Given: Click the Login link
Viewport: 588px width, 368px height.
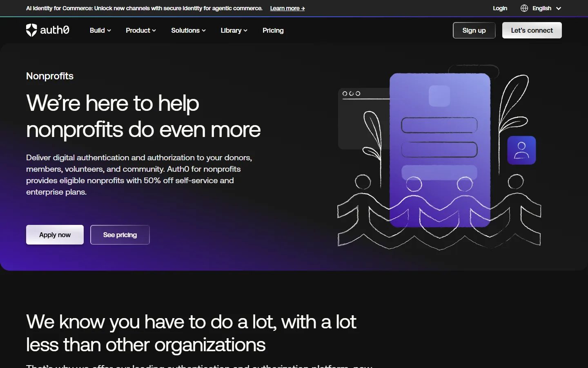Looking at the screenshot, I should [500, 8].
